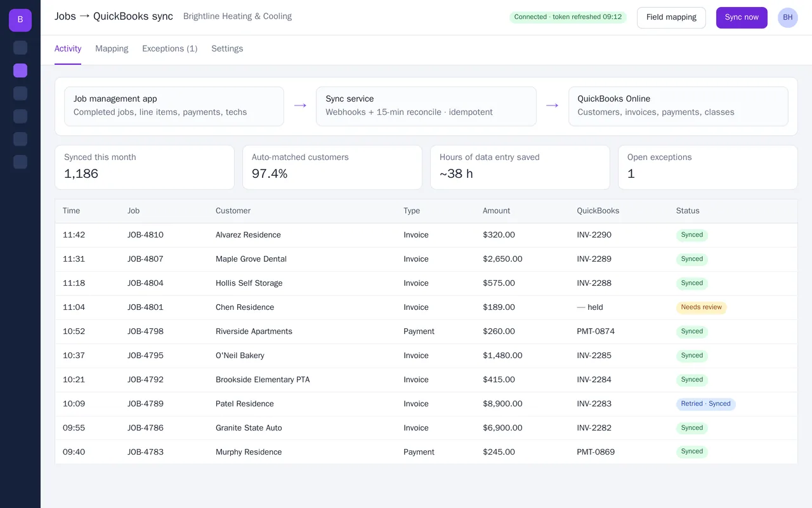Click PMT-0869 in Murphy Residence row
The height and width of the screenshot is (508, 812).
(x=596, y=452)
